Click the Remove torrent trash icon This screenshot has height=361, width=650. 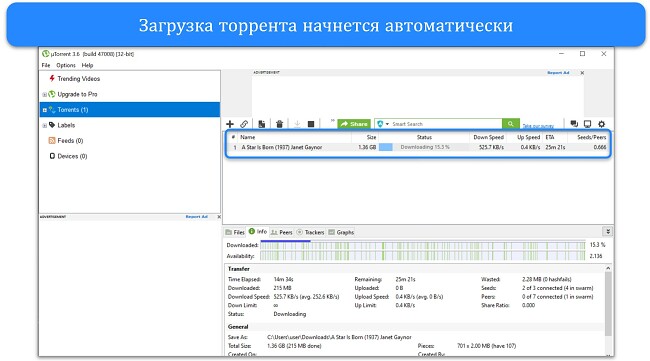coord(279,124)
